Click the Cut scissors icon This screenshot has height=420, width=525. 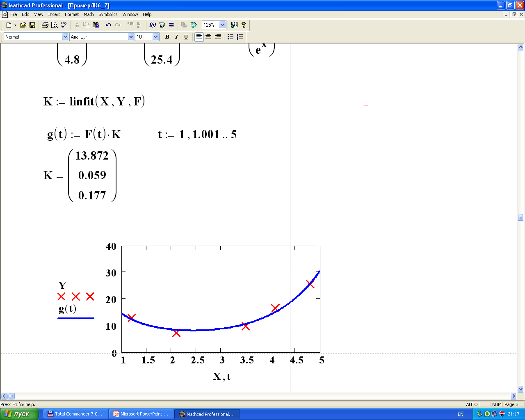click(x=77, y=25)
